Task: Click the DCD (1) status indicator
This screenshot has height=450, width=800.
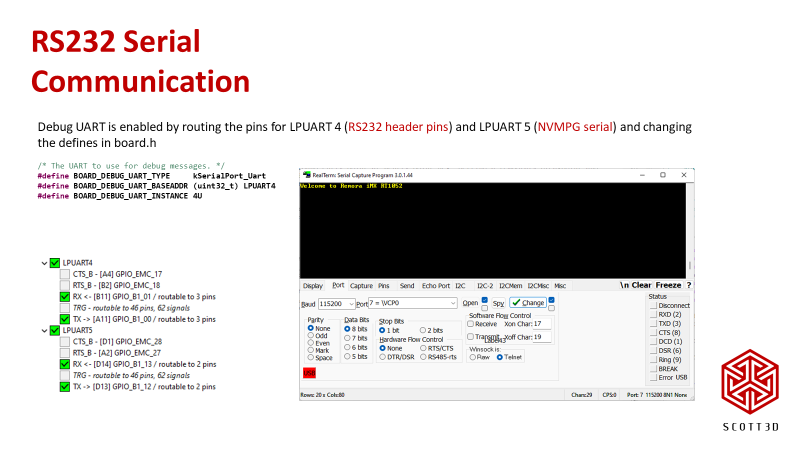Action: pos(653,342)
